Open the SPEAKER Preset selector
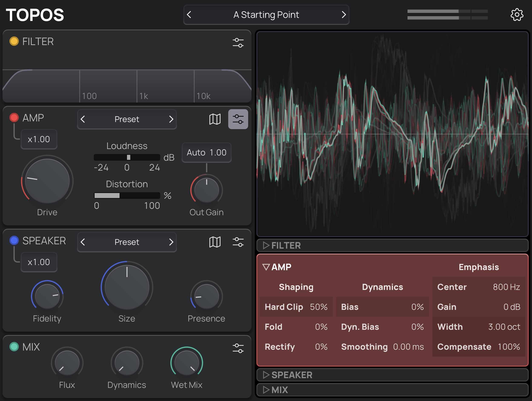Viewport: 532px width, 401px height. tap(127, 242)
